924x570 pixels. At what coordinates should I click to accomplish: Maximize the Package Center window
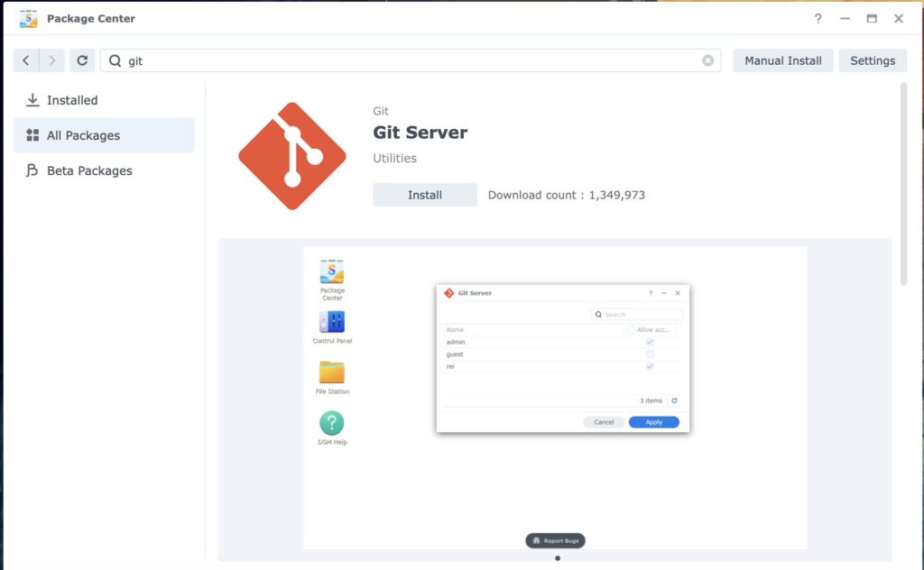(x=872, y=18)
